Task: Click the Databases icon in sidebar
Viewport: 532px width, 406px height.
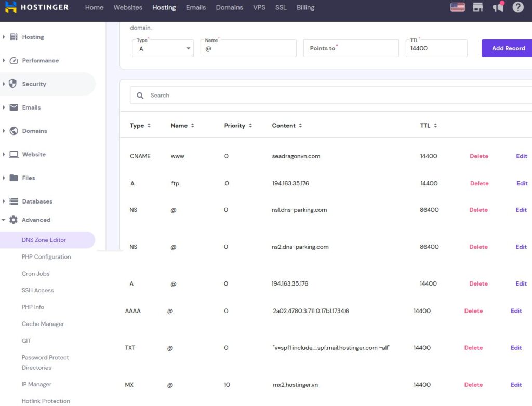Action: click(x=14, y=201)
